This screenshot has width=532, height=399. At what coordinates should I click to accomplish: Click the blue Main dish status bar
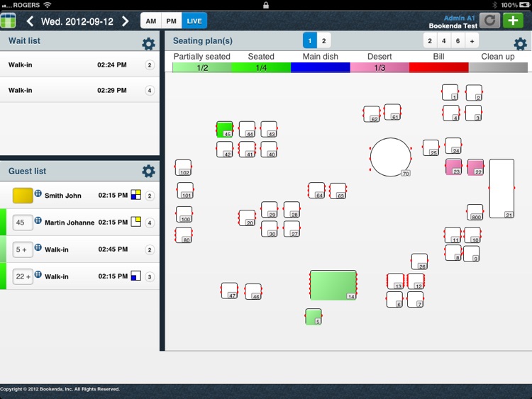(321, 67)
